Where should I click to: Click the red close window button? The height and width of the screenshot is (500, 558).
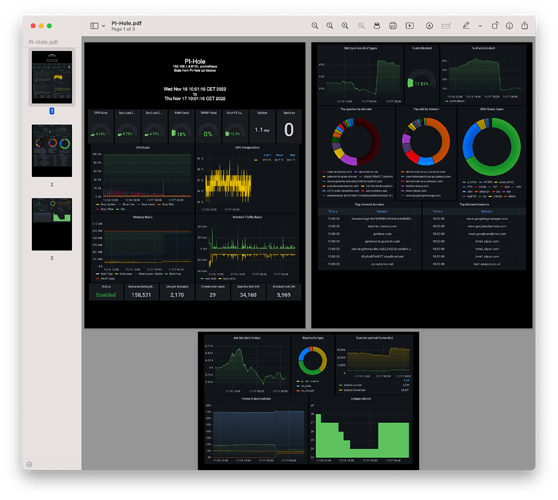tap(33, 26)
